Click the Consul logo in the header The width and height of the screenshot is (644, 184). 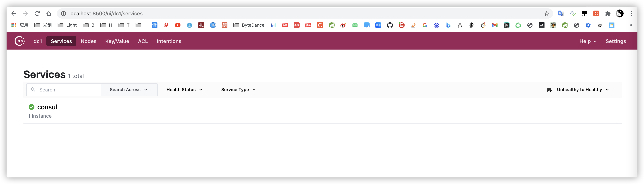click(19, 41)
